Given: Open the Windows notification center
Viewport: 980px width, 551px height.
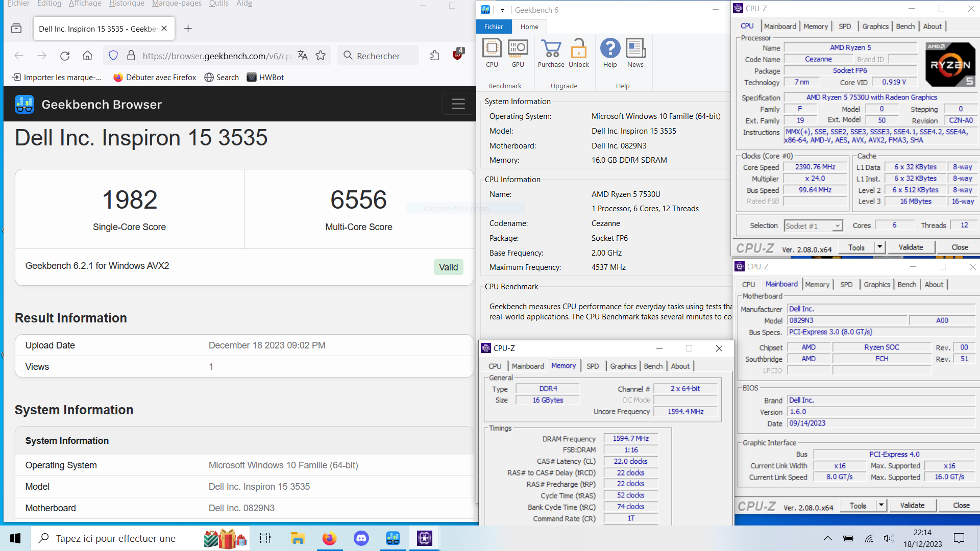Looking at the screenshot, I should coord(959,538).
